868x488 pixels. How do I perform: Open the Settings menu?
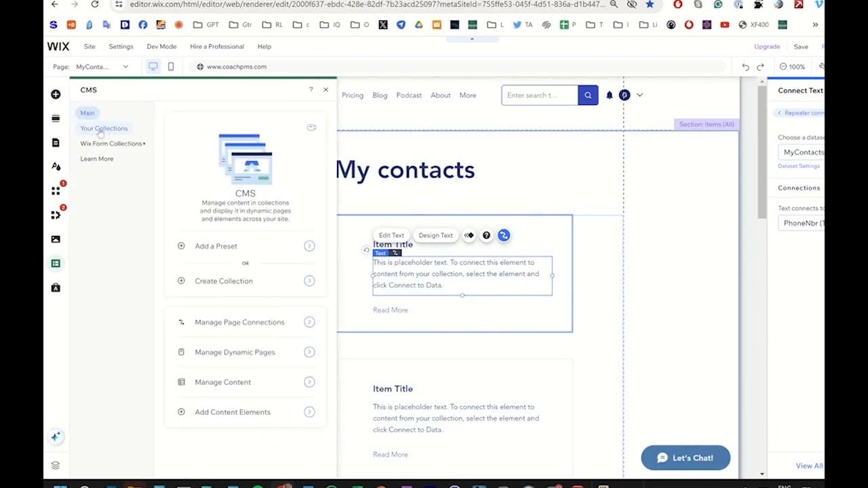click(121, 47)
